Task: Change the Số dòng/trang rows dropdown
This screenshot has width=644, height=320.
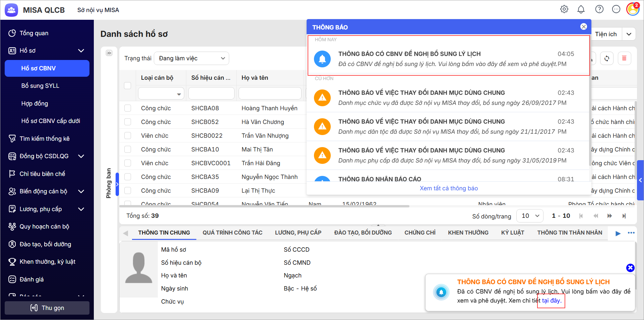Action: coord(530,216)
